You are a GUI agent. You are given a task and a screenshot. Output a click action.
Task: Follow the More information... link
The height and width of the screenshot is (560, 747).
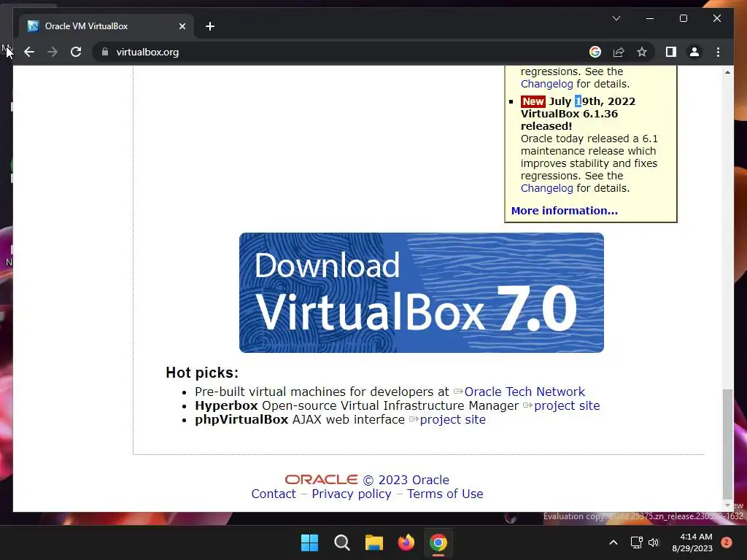click(564, 211)
